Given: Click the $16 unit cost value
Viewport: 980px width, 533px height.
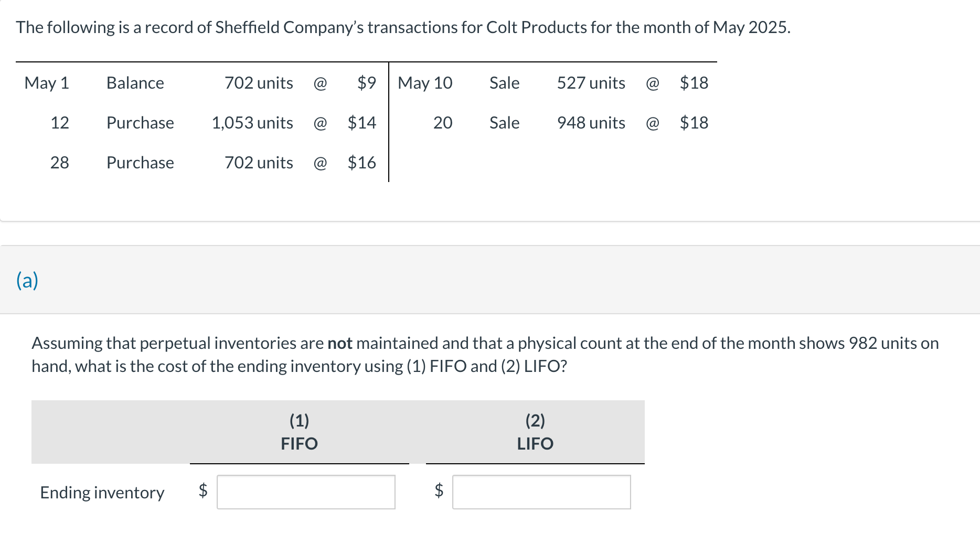Looking at the screenshot, I should [x=362, y=163].
